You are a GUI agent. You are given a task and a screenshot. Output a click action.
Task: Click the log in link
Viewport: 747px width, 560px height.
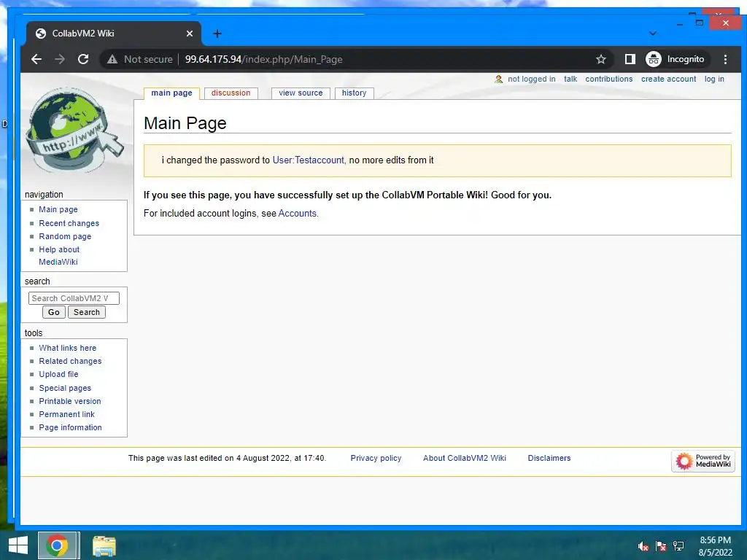coord(714,79)
